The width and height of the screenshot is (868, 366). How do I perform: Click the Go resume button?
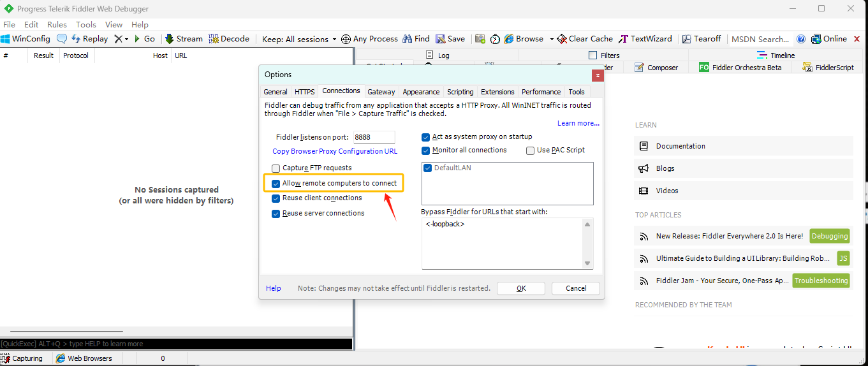click(144, 39)
